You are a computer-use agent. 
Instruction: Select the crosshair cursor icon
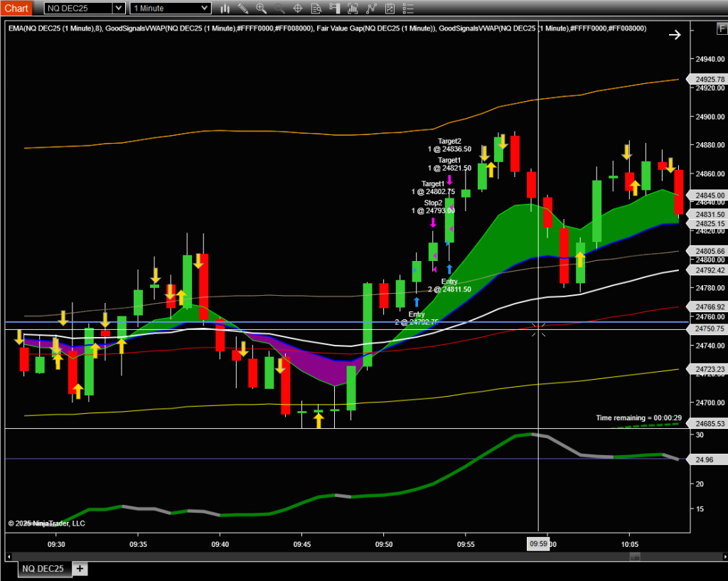[298, 9]
